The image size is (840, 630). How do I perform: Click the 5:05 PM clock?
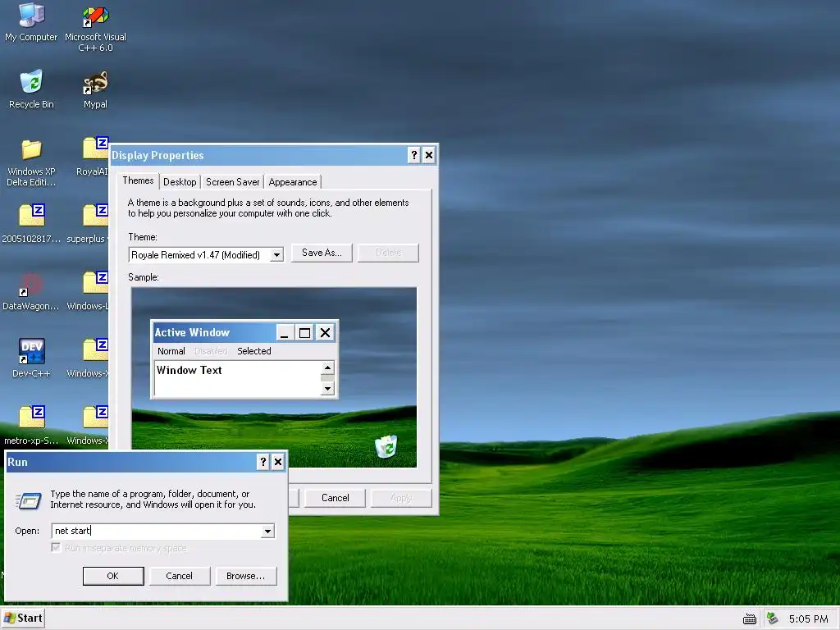click(808, 619)
